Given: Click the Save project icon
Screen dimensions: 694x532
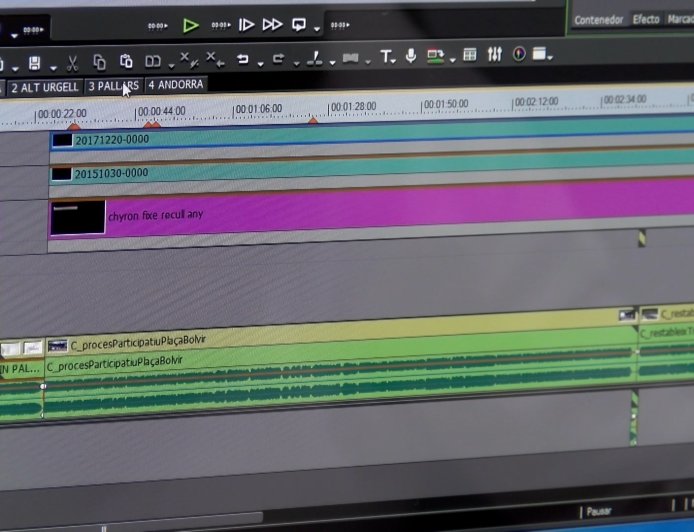Looking at the screenshot, I should [x=34, y=62].
